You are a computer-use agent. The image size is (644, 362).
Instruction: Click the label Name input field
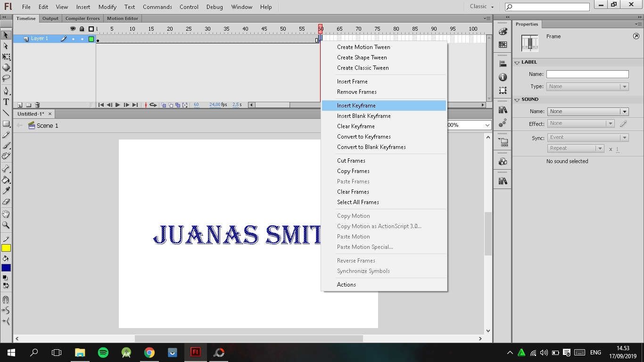pyautogui.click(x=587, y=74)
